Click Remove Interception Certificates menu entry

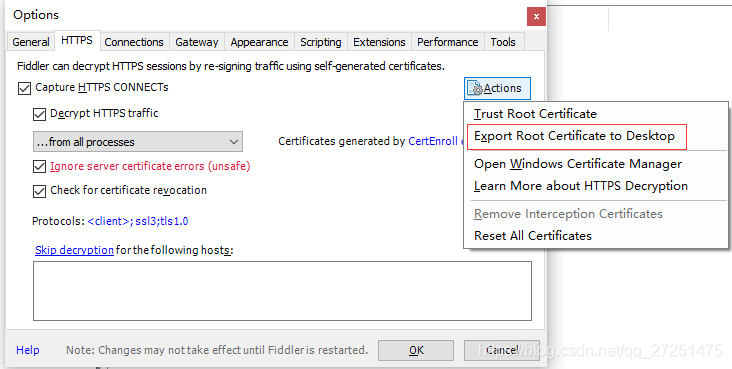coord(596,214)
